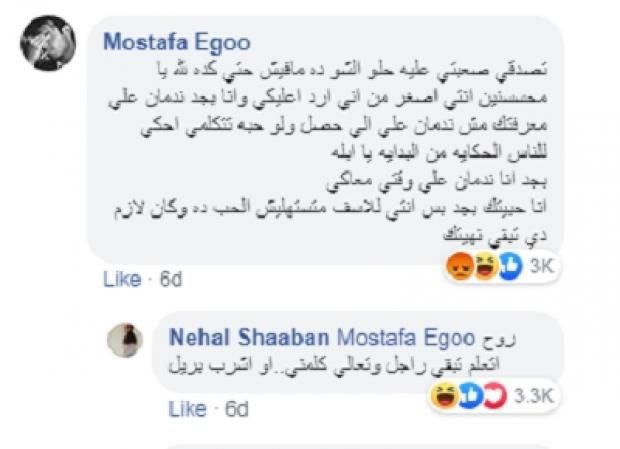
Task: Open Mostafa Egoo's profile name link
Action: tap(176, 44)
